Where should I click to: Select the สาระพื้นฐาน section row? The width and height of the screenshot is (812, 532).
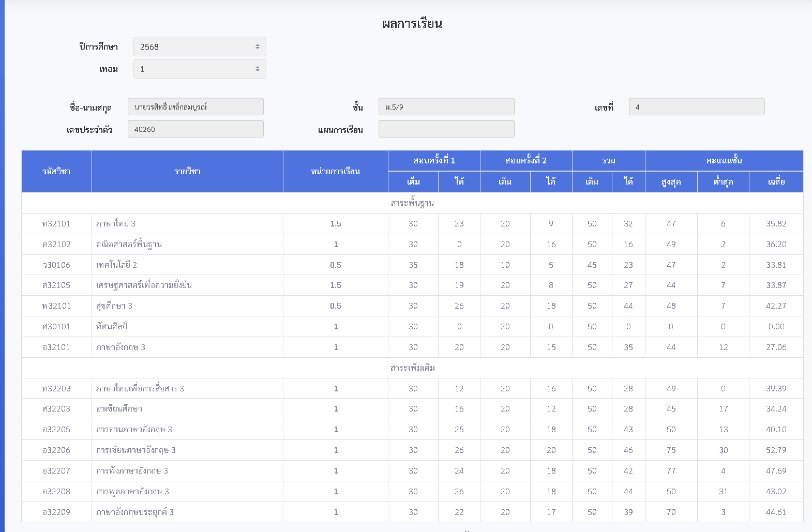(x=412, y=203)
